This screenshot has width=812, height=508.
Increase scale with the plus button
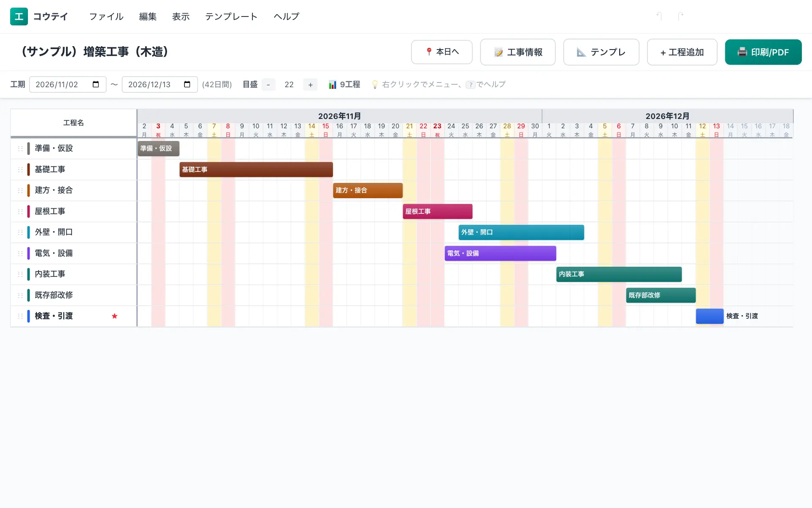click(x=310, y=85)
